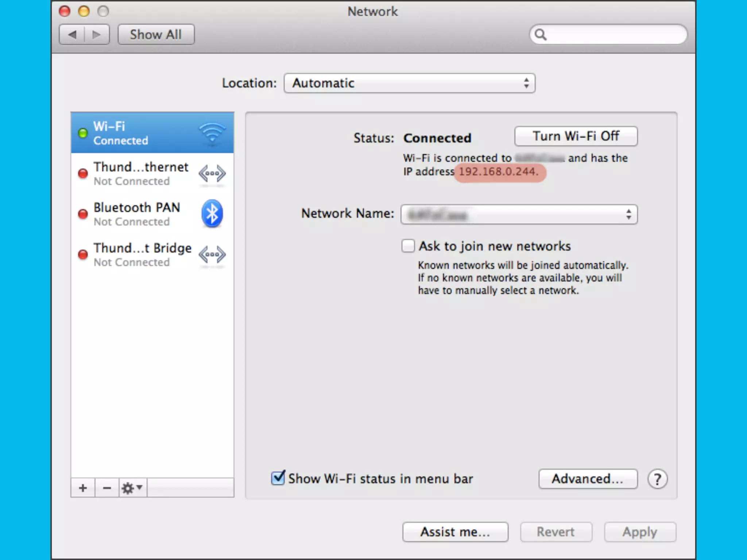Click the Show All button
Image resolution: width=747 pixels, height=560 pixels.
156,35
